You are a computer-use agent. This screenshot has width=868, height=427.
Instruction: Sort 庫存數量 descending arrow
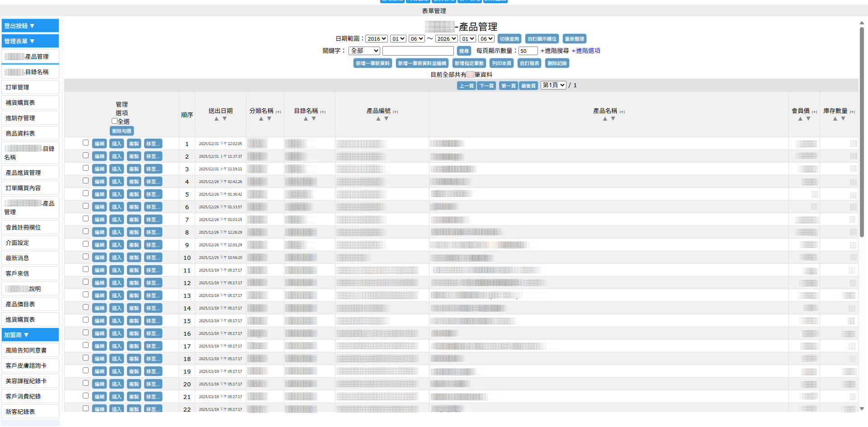tap(843, 119)
